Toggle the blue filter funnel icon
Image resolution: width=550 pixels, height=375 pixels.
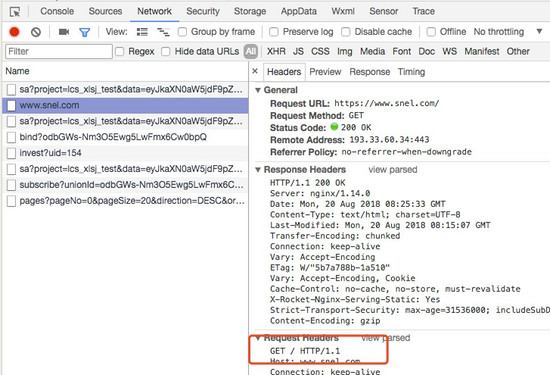[x=85, y=32]
